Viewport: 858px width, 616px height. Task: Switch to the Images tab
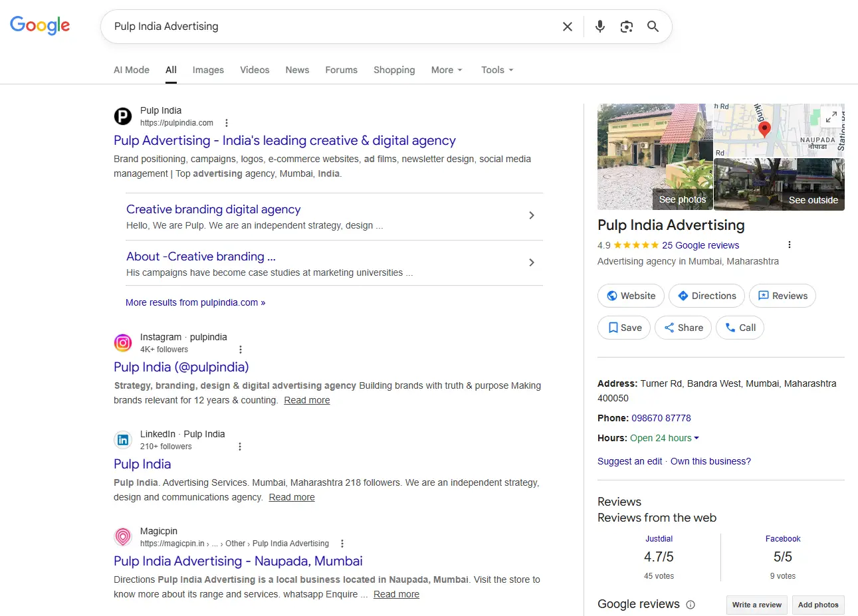coord(208,70)
